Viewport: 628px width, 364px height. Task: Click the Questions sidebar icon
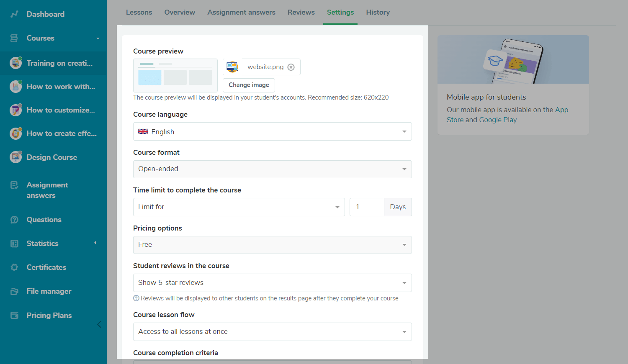coord(14,220)
